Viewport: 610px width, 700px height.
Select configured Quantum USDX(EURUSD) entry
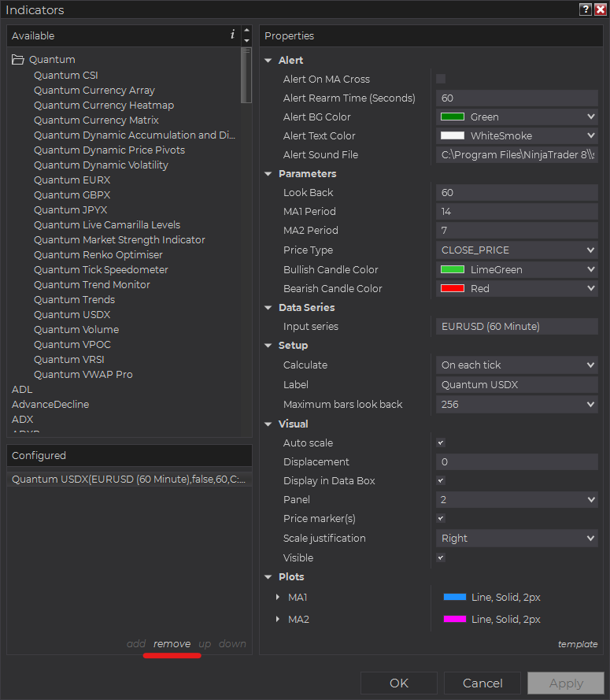[x=129, y=480]
